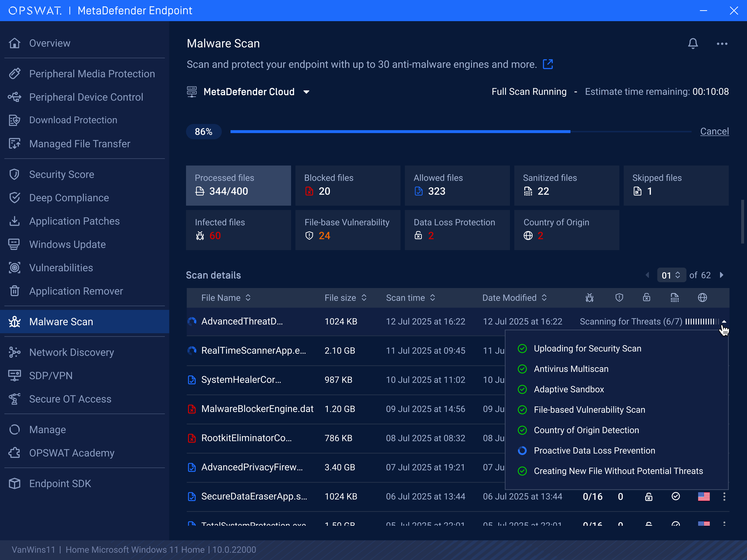
Task: Open external link icon beside description
Action: coord(548,64)
